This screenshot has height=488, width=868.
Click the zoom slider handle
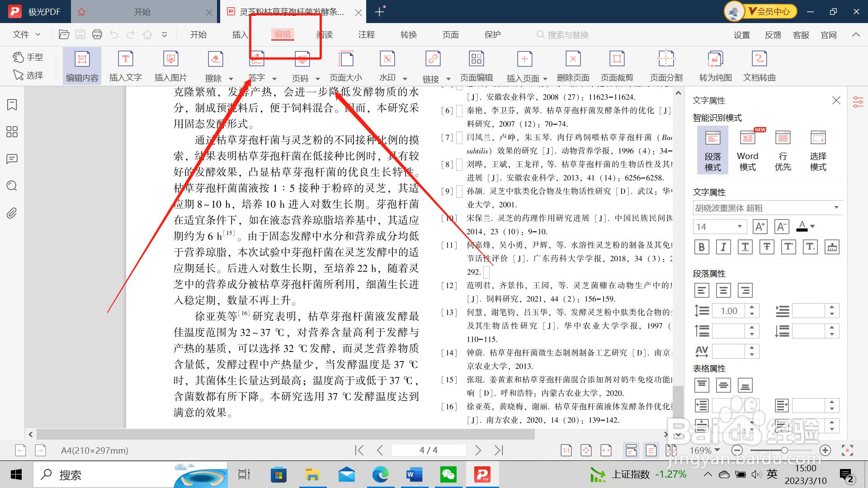tap(784, 450)
